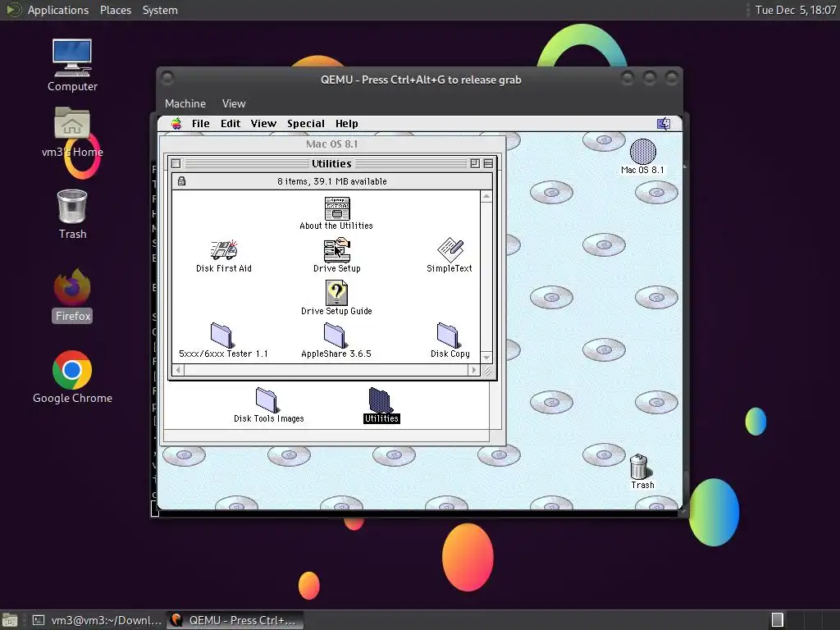Open the QEMU View menu
The width and height of the screenshot is (840, 630).
(234, 103)
